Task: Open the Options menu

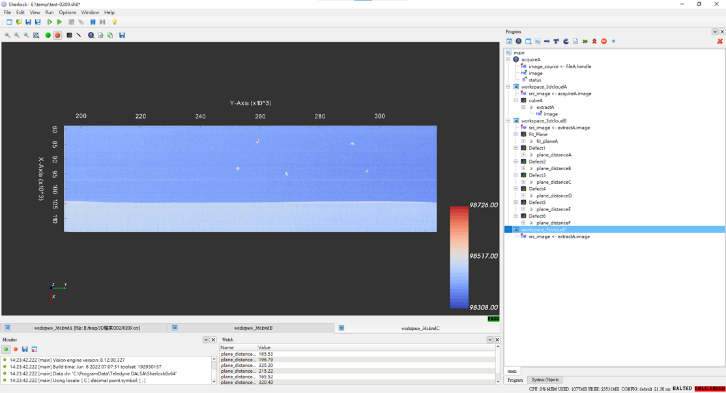Action: [x=67, y=12]
